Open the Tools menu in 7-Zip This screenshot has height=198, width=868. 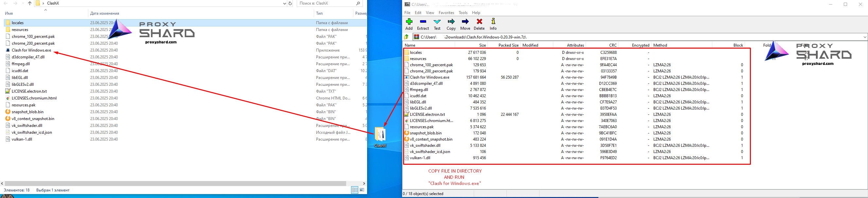pos(463,13)
